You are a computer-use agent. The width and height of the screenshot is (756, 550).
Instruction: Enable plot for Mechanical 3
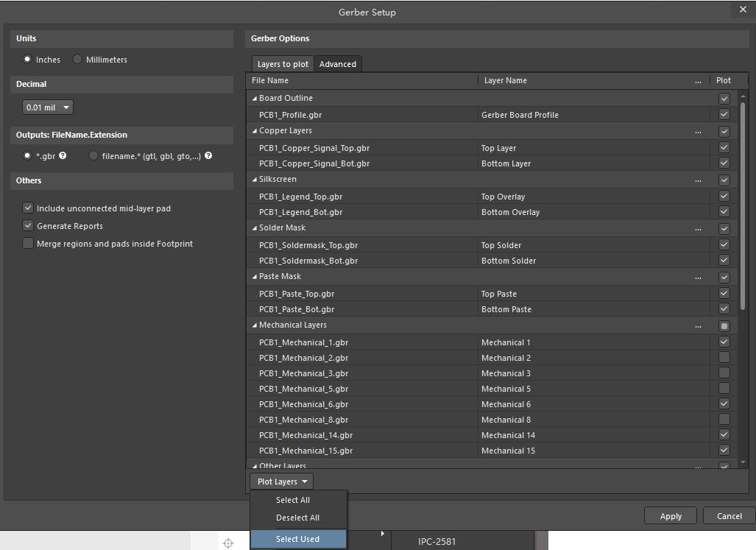pos(724,373)
